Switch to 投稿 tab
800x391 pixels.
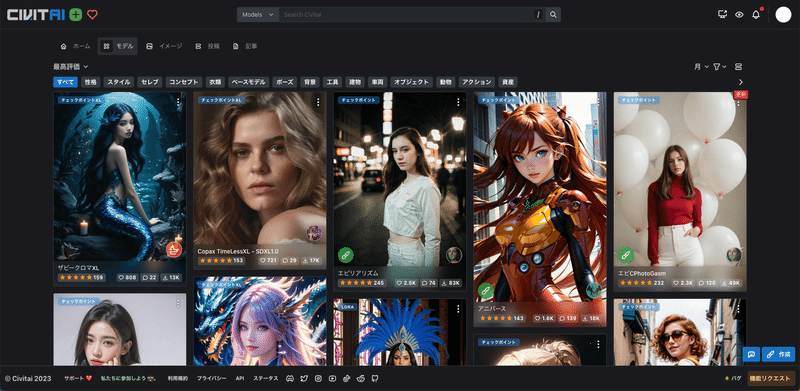pos(207,46)
